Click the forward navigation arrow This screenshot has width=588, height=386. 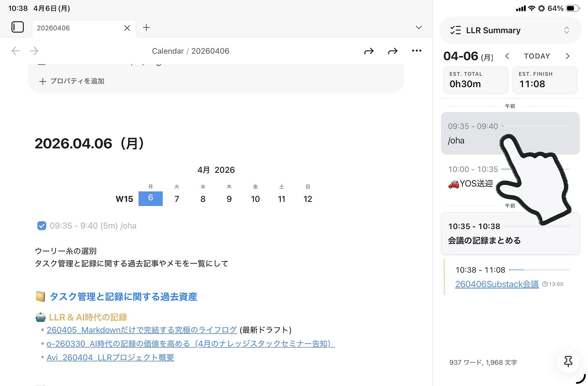34,50
